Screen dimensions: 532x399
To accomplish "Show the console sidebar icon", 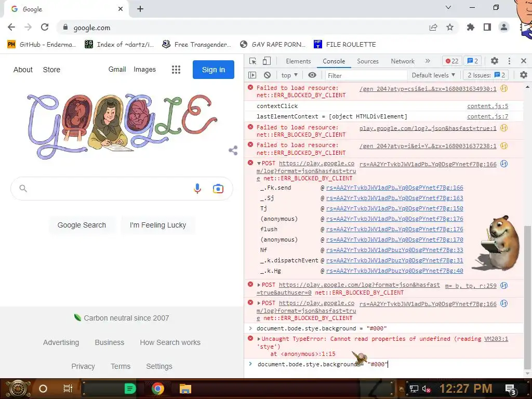I will [252, 75].
